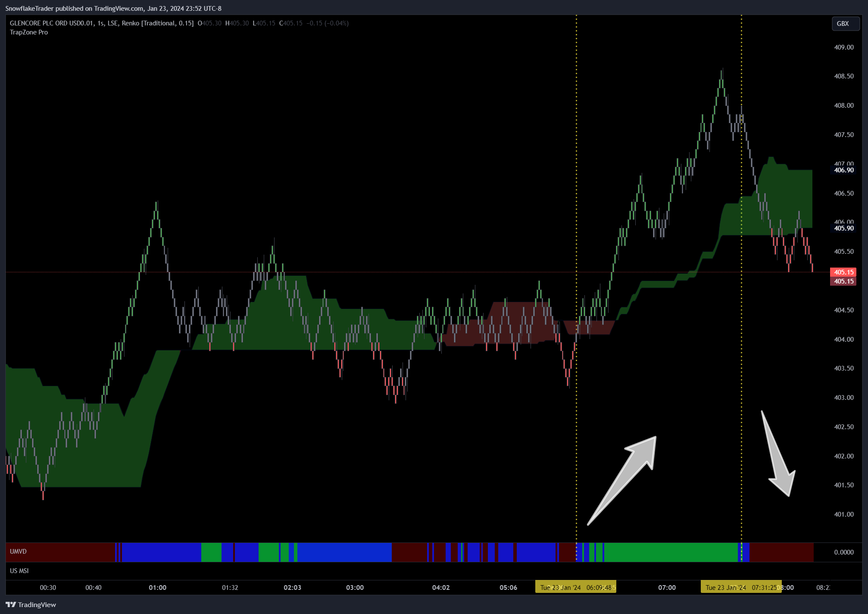868x614 pixels.
Task: Click the 01:00 time axis label
Action: coord(158,587)
